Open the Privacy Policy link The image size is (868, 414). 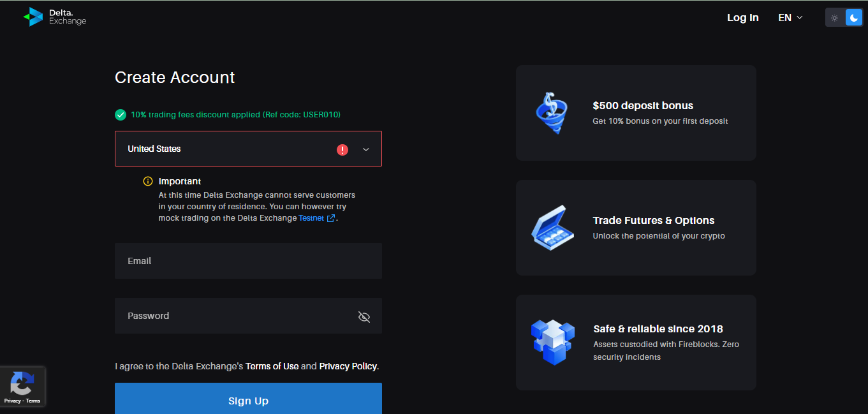coord(348,367)
